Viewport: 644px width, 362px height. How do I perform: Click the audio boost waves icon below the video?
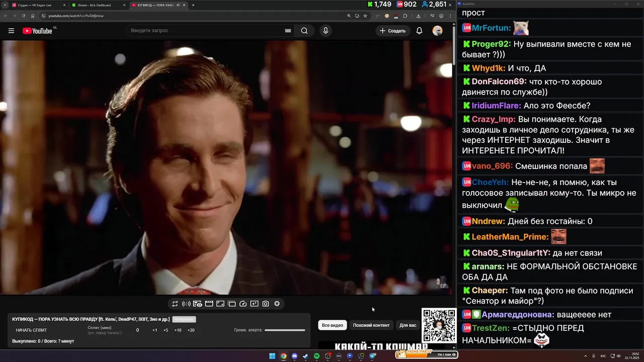tap(186, 304)
